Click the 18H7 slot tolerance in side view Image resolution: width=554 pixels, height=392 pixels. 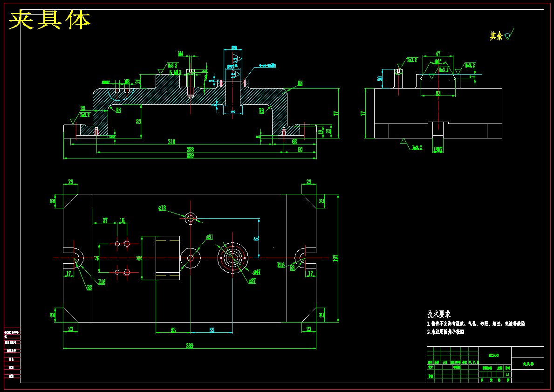tap(438, 150)
